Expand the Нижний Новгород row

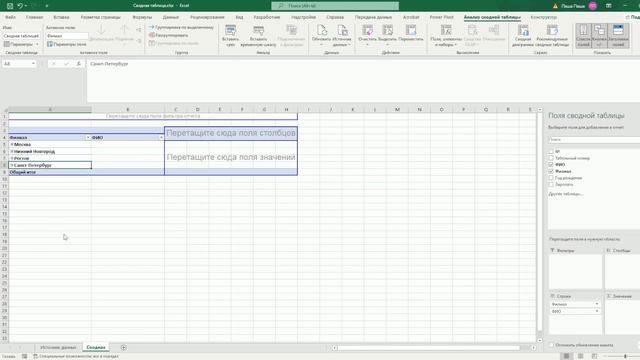(12, 151)
